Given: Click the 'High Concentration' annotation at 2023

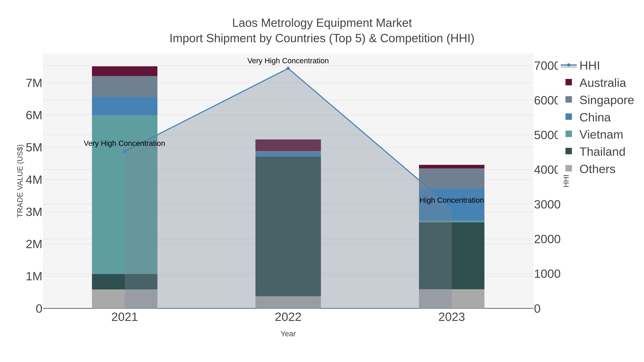Looking at the screenshot, I should pos(452,200).
